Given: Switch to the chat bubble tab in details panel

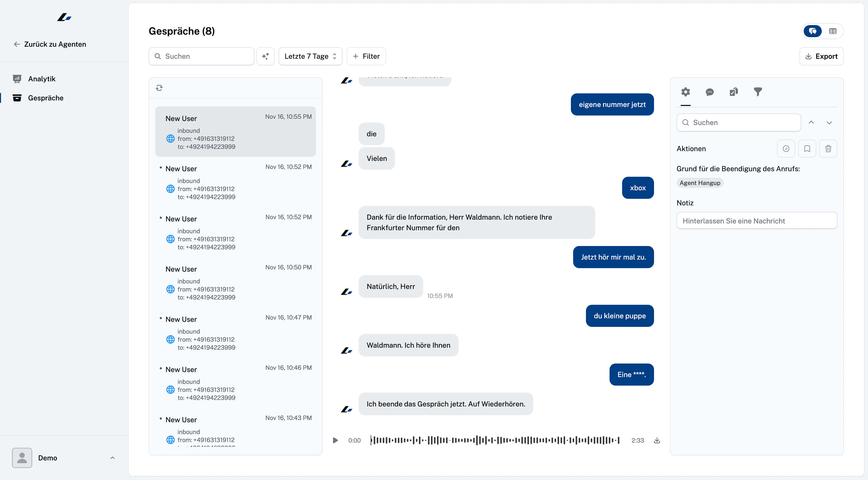Looking at the screenshot, I should [710, 92].
